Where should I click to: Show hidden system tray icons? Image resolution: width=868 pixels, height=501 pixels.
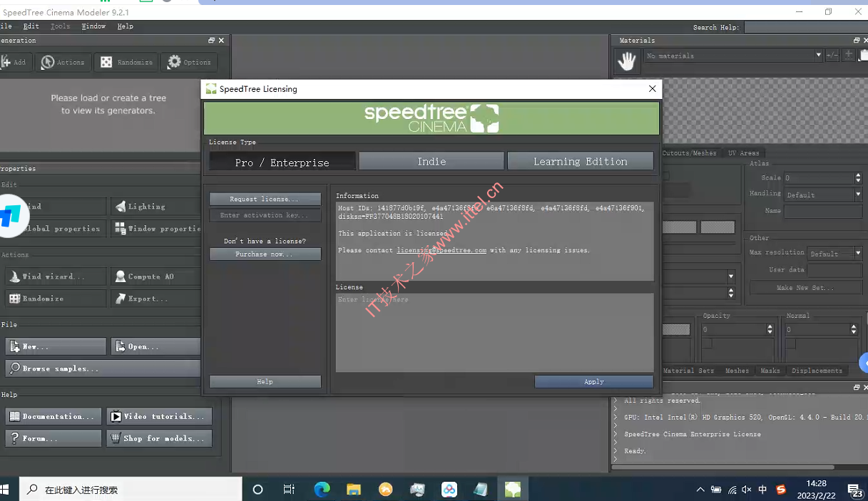(700, 490)
